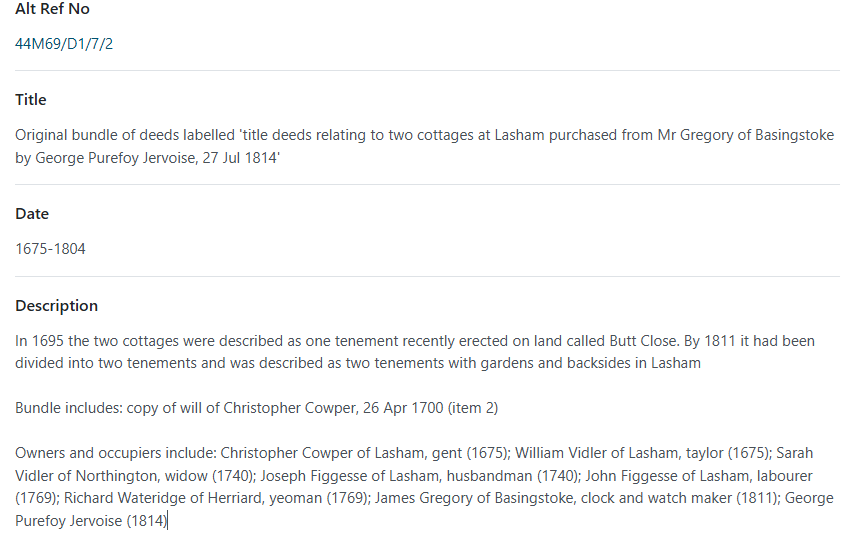Image resolution: width=864 pixels, height=544 pixels.
Task: Click the line starting 'Vidler of Northington'
Action: pyautogui.click(x=413, y=476)
